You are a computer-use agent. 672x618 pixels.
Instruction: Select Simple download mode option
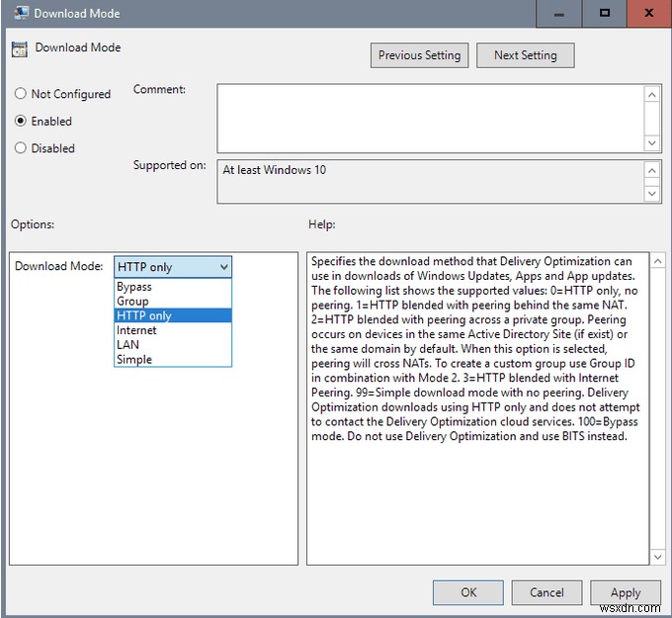(x=173, y=359)
